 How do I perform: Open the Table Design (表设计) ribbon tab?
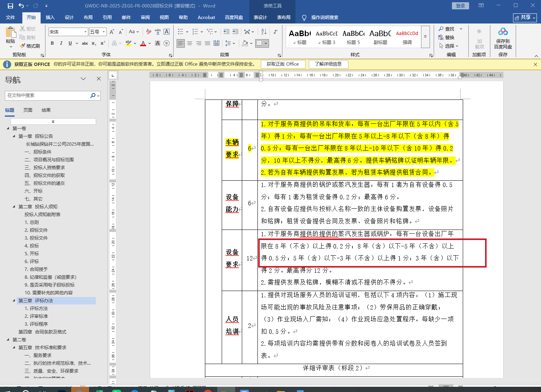(x=260, y=18)
